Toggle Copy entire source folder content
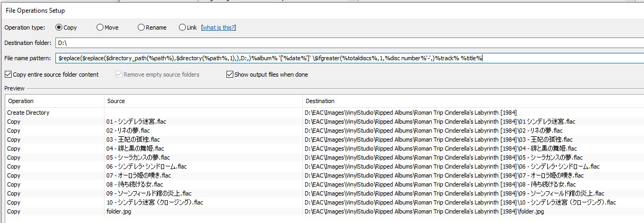The width and height of the screenshot is (644, 223). coord(8,75)
